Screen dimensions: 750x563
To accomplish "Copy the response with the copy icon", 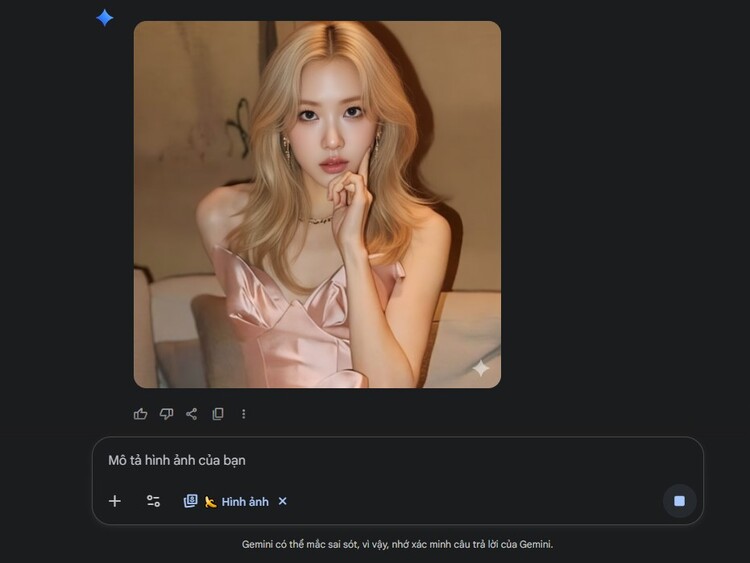I will click(x=218, y=414).
